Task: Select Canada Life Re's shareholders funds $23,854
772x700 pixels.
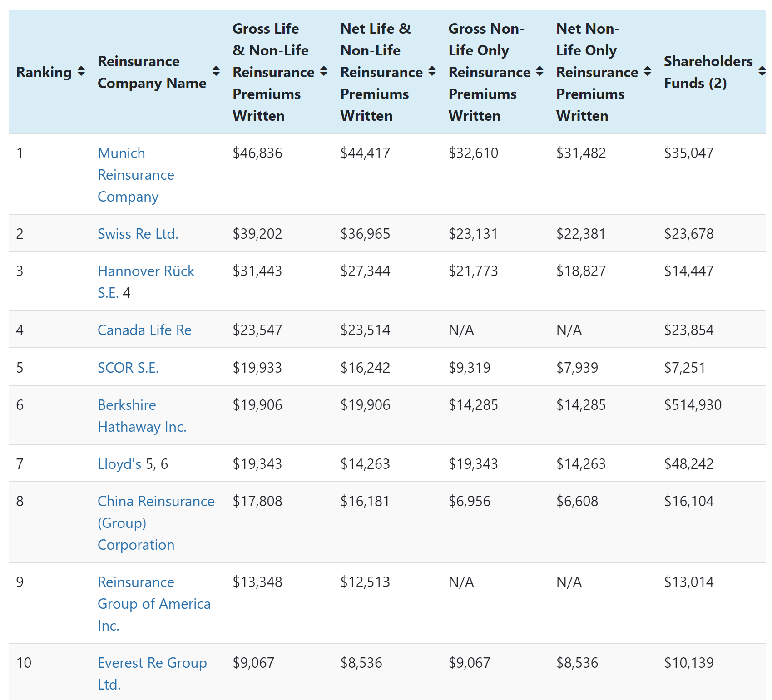Action: pos(689,330)
